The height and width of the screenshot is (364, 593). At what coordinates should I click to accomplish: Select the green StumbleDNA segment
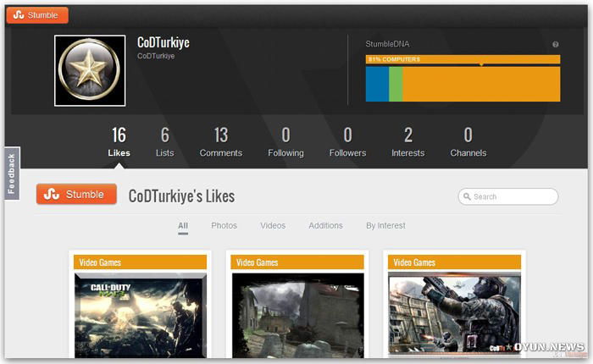pyautogui.click(x=396, y=84)
